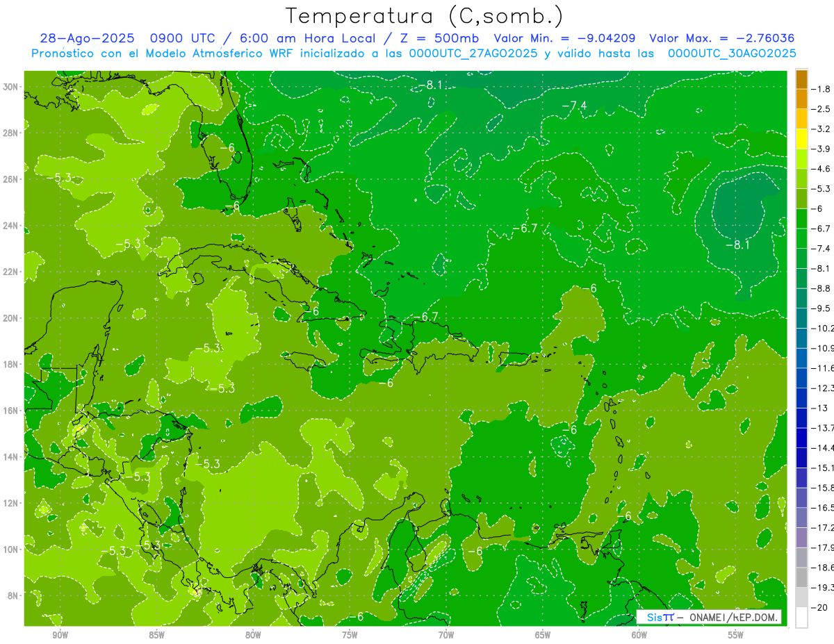Click the init time "0000UTC_27AGO2025"

pos(473,53)
